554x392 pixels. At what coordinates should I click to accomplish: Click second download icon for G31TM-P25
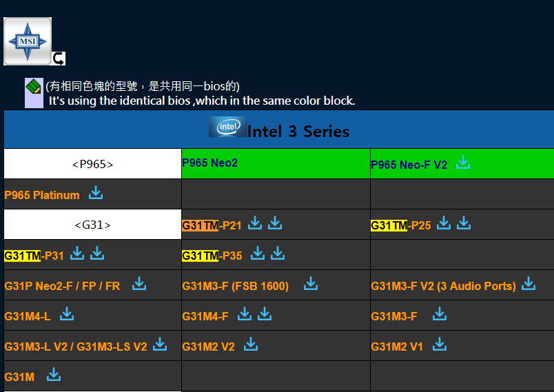click(464, 223)
